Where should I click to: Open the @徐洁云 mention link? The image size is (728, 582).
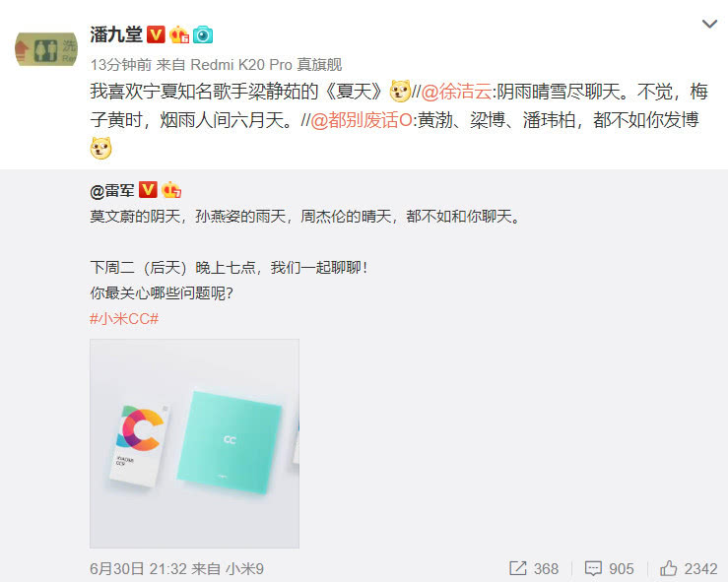[x=456, y=92]
